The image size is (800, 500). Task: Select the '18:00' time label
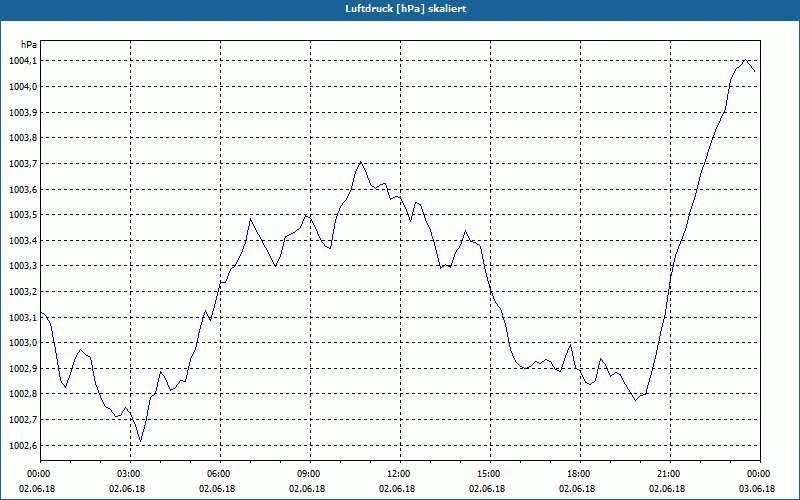click(x=580, y=474)
